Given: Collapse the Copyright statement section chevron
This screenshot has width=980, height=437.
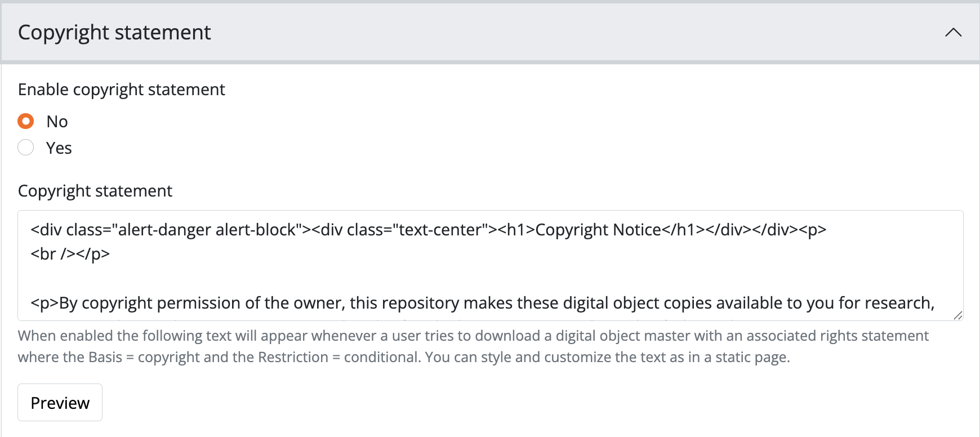Looking at the screenshot, I should tap(953, 33).
